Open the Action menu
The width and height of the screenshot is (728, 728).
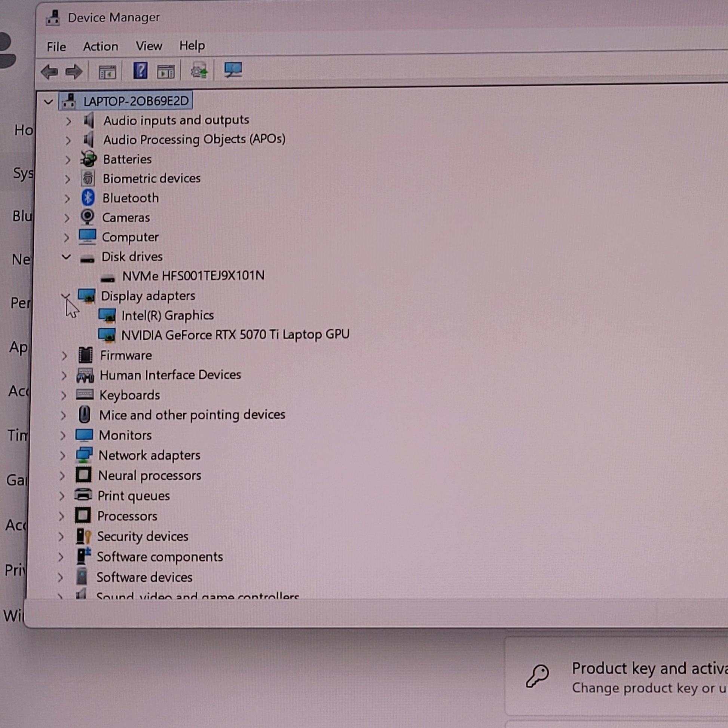pos(101,47)
